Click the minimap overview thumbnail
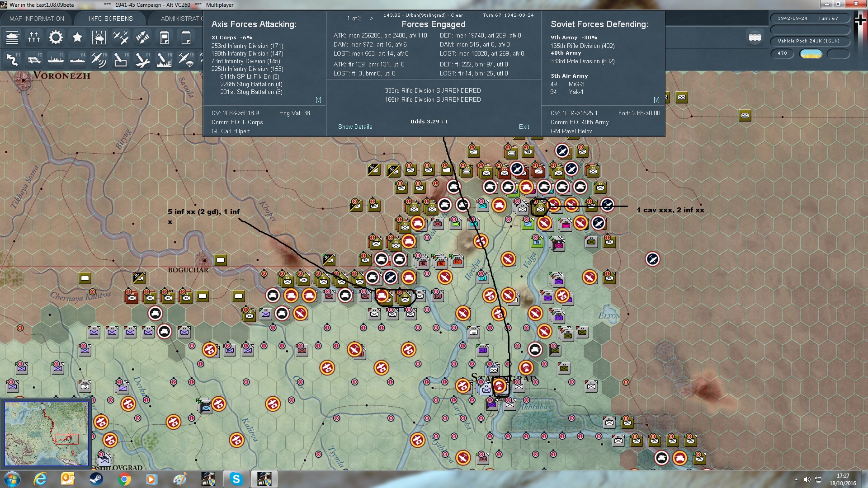Screen dimensions: 868x488 point(46,434)
